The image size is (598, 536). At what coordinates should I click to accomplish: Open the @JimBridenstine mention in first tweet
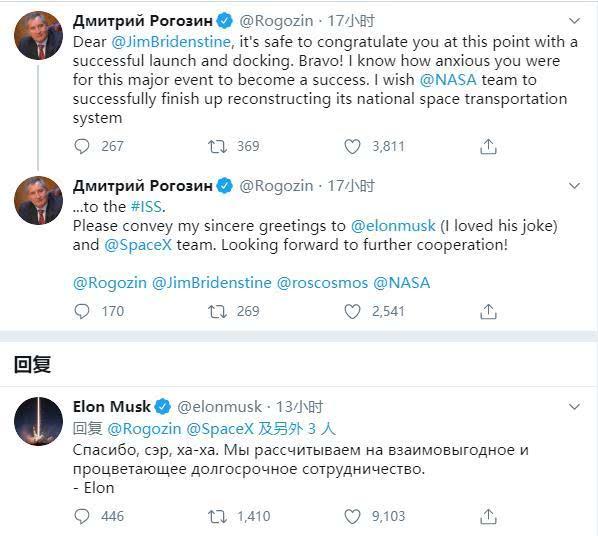pyautogui.click(x=171, y=42)
